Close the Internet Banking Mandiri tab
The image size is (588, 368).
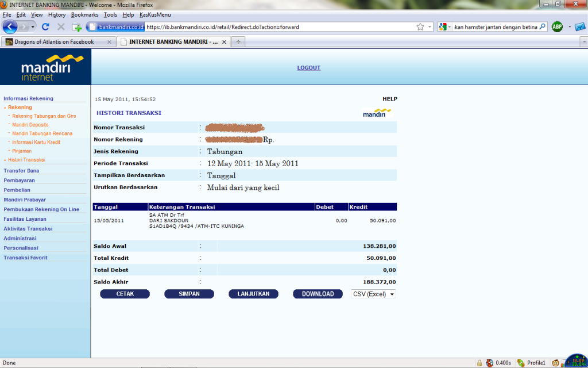click(x=224, y=42)
